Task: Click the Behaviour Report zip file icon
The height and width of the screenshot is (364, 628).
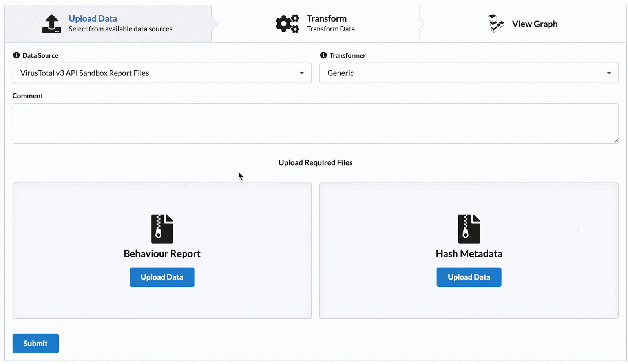Action: (162, 229)
